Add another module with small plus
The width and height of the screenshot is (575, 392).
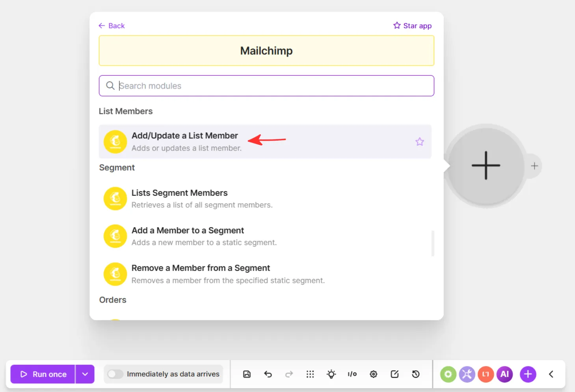[534, 166]
